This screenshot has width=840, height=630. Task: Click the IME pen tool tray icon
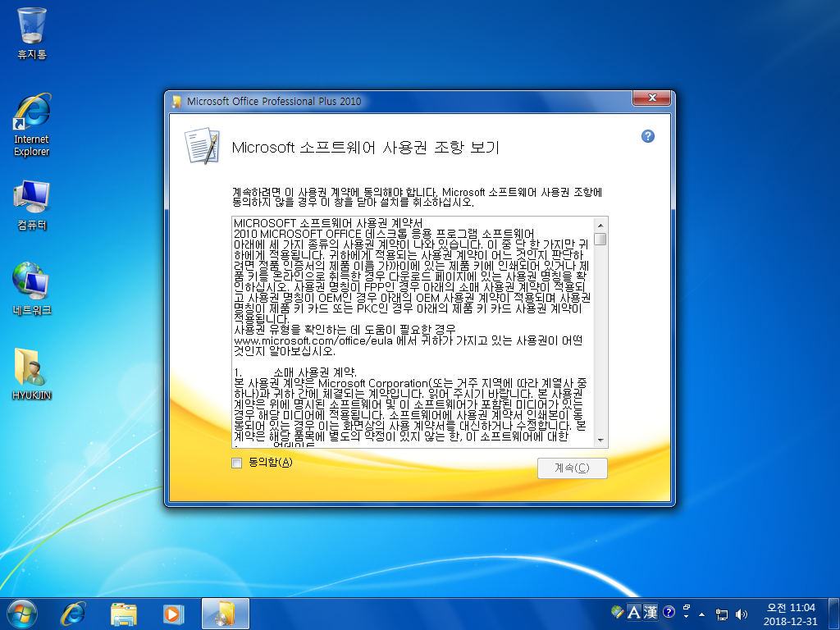click(617, 612)
